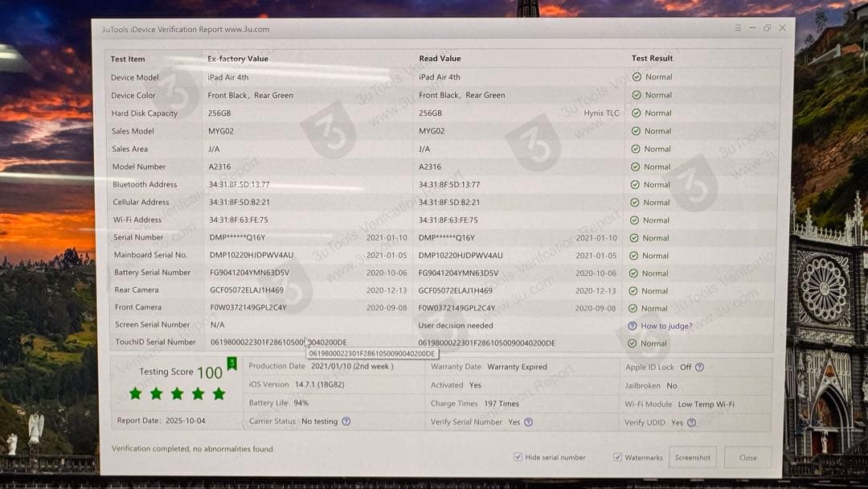The image size is (868, 489).
Task: Click help icon next to Verify UDID
Action: (691, 423)
